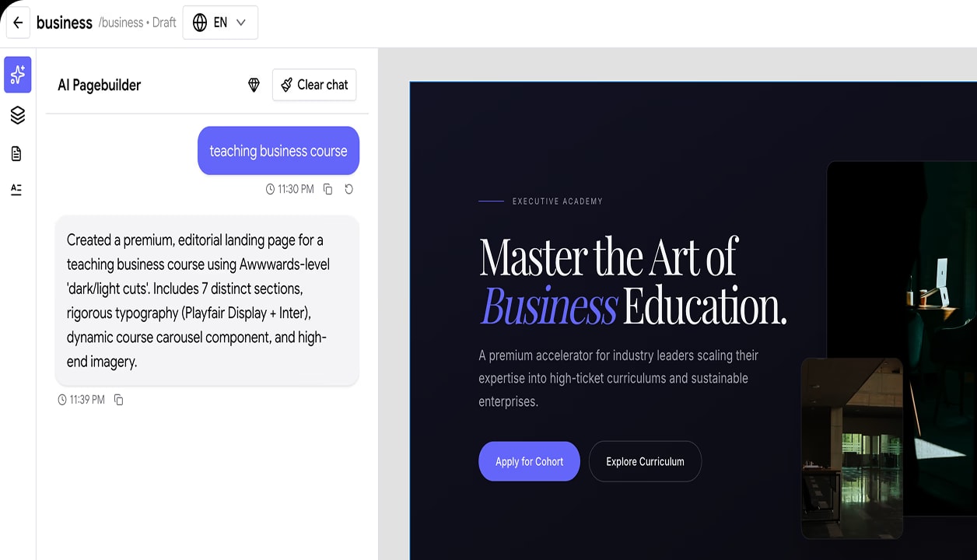Click the Explore Curriculum button

[645, 461]
